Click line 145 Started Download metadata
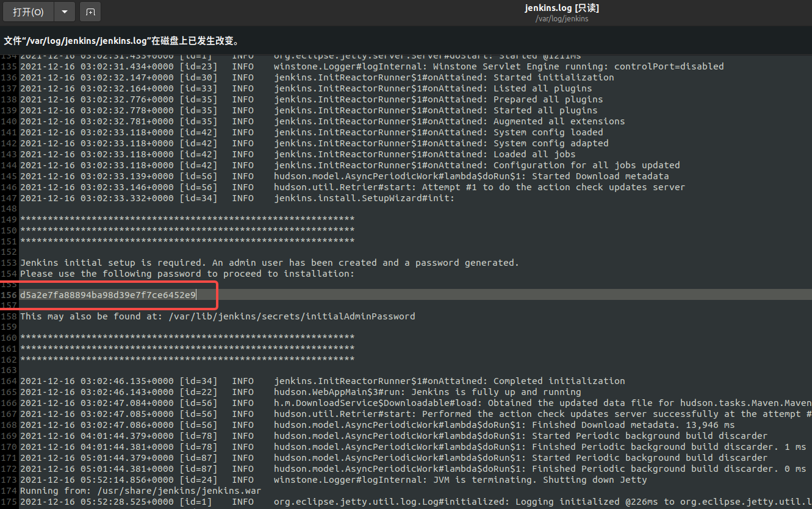Viewport: 812px width, 509px height. (345, 176)
